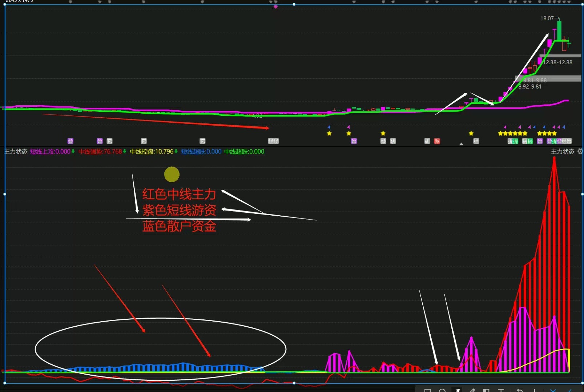Click the 研 marker left of 派
The image size is (584, 392).
[427, 141]
